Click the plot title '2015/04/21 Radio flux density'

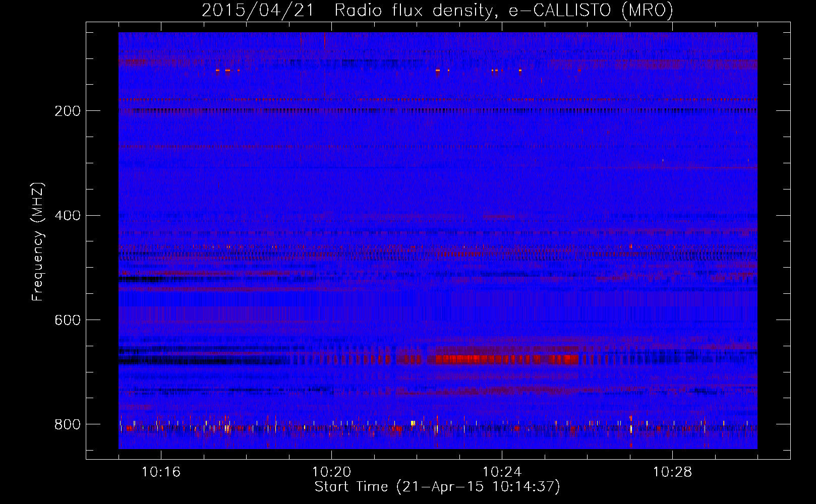pos(437,11)
